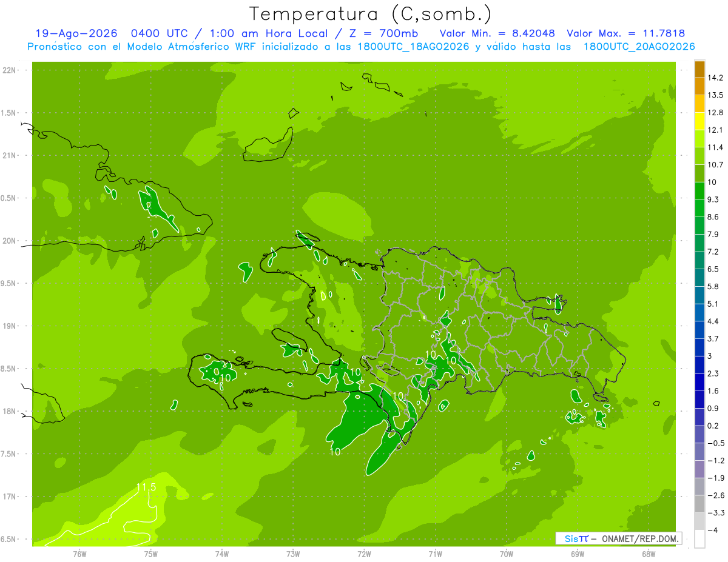
Task: Click the "Valor Max. = 11.7818" text
Action: coord(626,33)
